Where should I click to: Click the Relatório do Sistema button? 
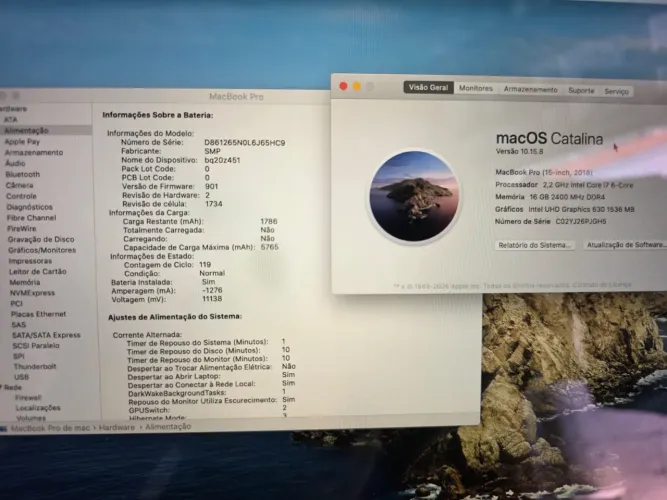pos(534,245)
